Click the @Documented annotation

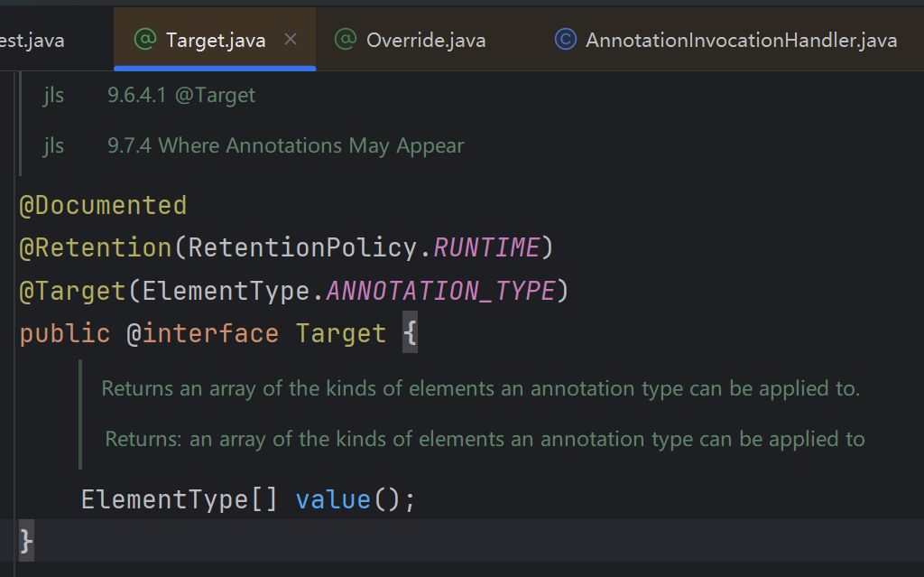103,206
